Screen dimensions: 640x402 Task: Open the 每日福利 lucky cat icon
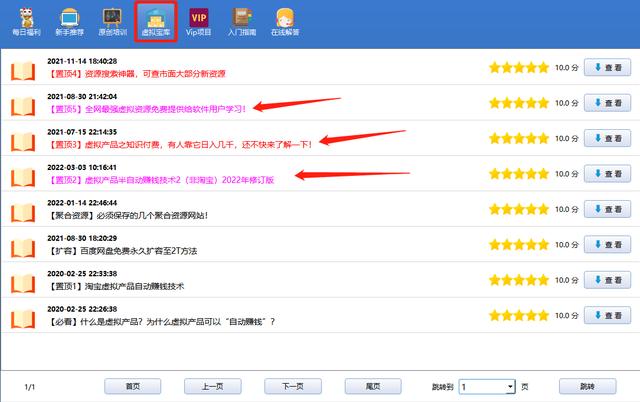coord(27,22)
